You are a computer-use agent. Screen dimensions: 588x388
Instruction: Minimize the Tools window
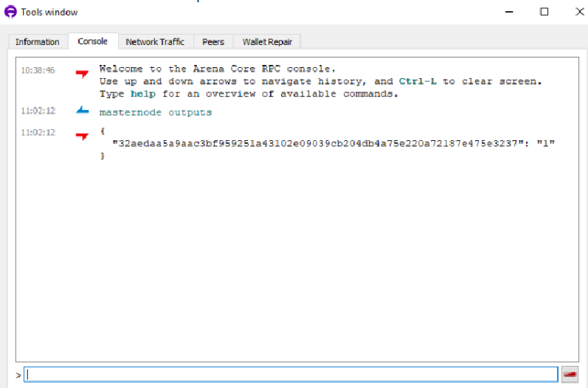pos(509,12)
